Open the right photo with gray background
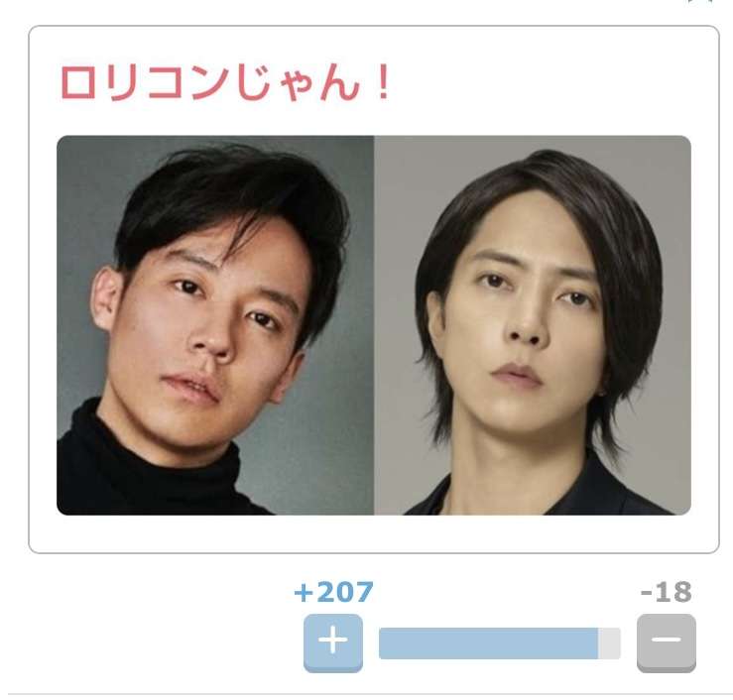 point(533,325)
